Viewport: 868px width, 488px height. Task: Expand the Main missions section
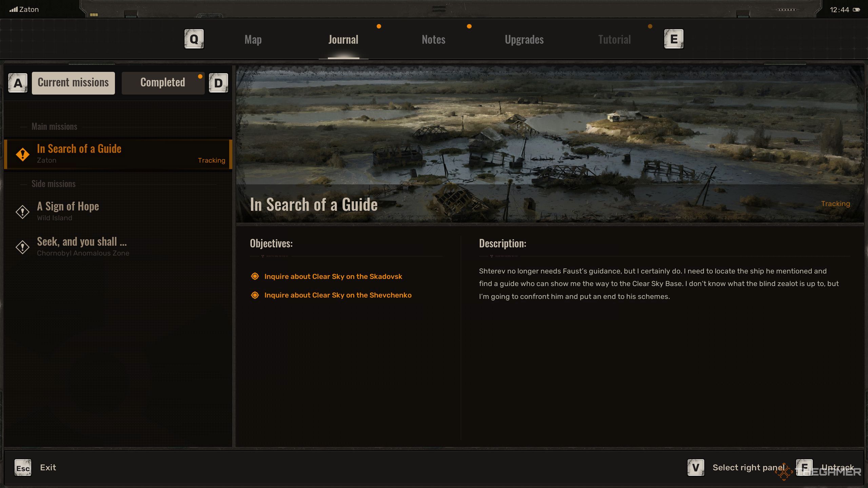[x=54, y=126]
